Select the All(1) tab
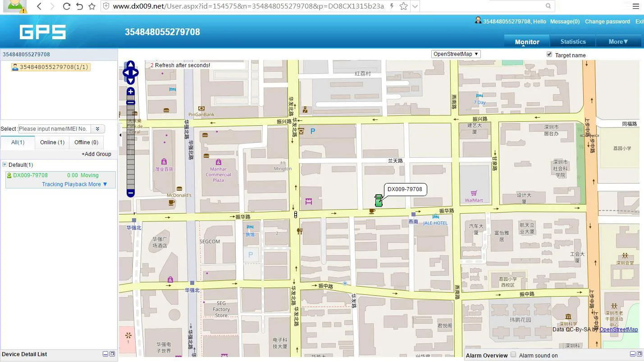The height and width of the screenshot is (362, 644). click(18, 142)
